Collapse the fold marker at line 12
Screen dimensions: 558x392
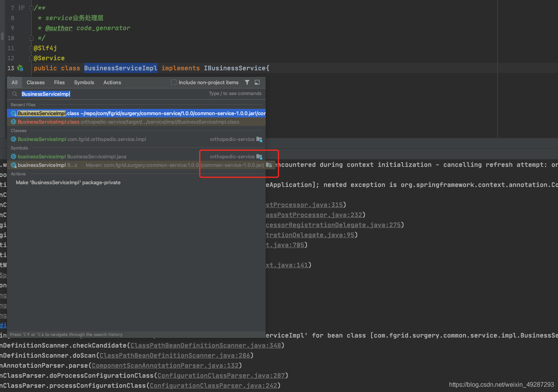(31, 58)
